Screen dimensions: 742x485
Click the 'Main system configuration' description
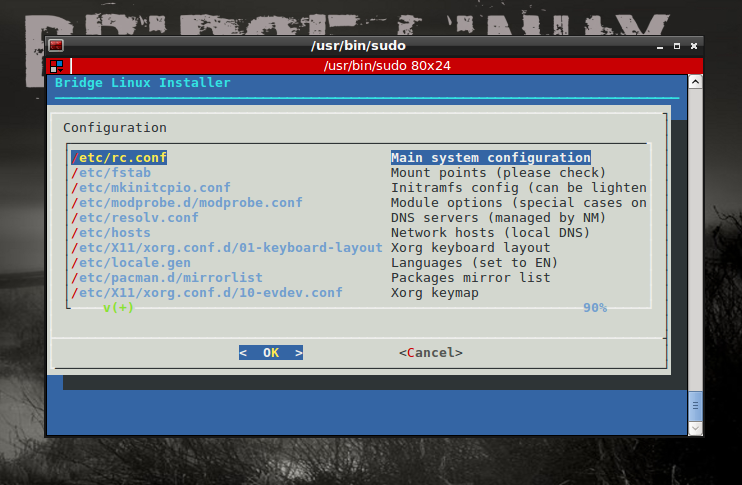(x=491, y=158)
